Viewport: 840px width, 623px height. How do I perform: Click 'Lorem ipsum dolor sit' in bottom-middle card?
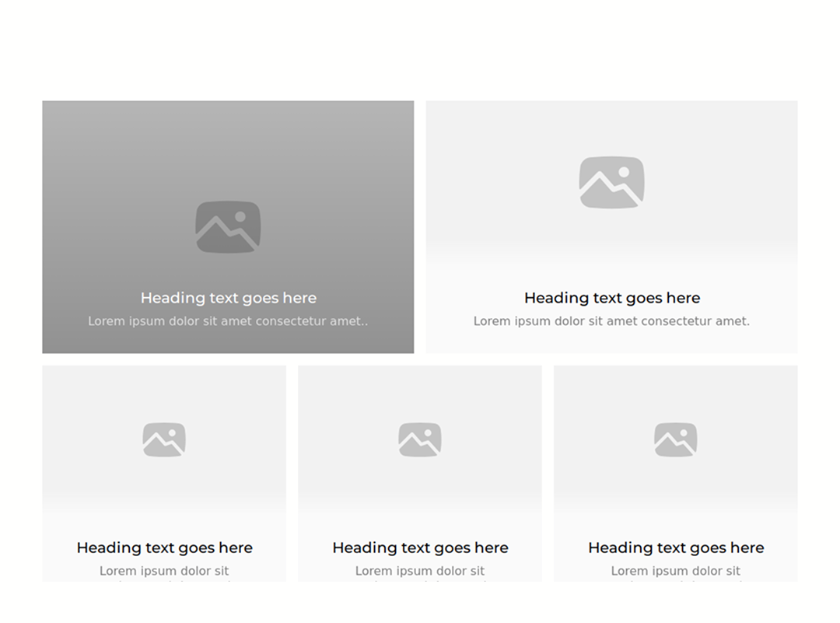[420, 571]
